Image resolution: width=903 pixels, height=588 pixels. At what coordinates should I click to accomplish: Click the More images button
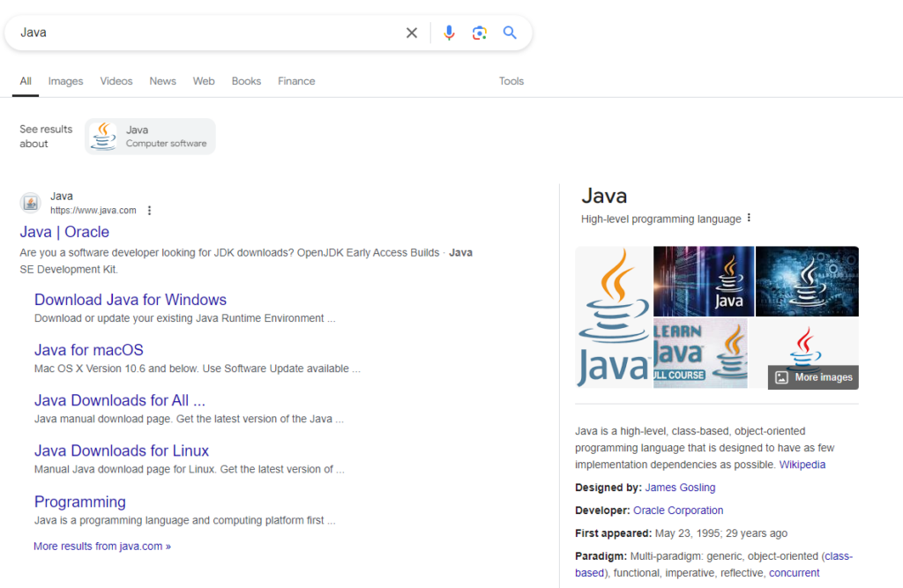[813, 377]
